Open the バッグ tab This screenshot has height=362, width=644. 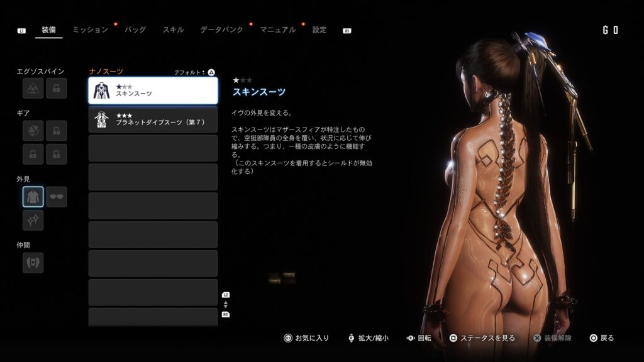[135, 30]
